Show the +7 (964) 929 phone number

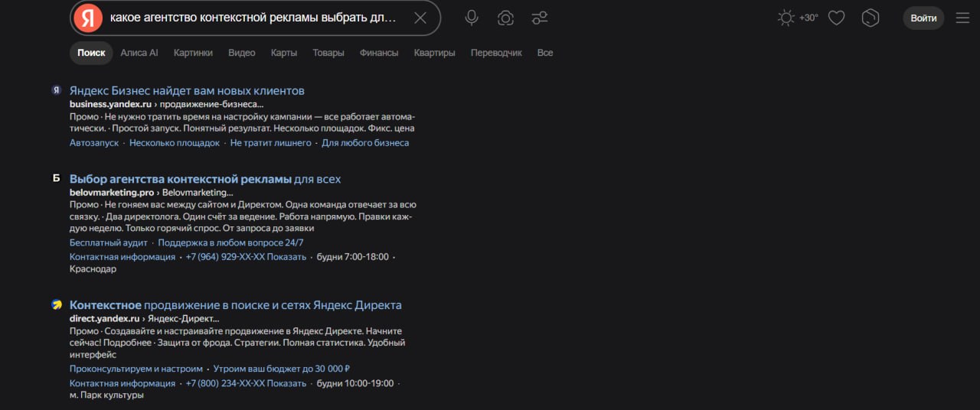pos(246,257)
